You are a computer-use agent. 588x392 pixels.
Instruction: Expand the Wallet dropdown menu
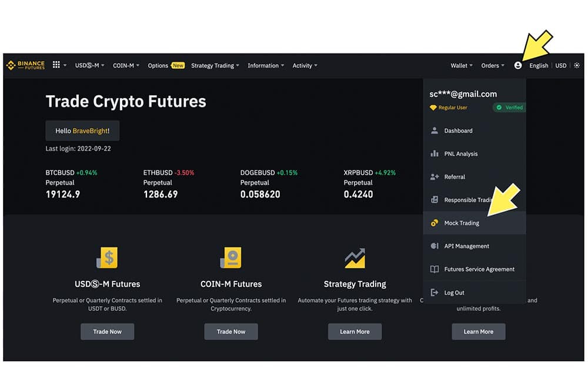coord(461,65)
